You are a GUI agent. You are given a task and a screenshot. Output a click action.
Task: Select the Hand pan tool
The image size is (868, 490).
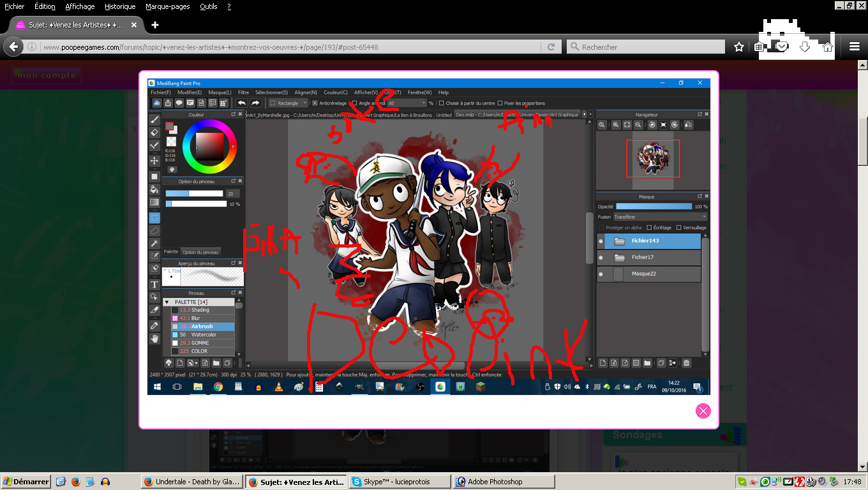point(154,339)
